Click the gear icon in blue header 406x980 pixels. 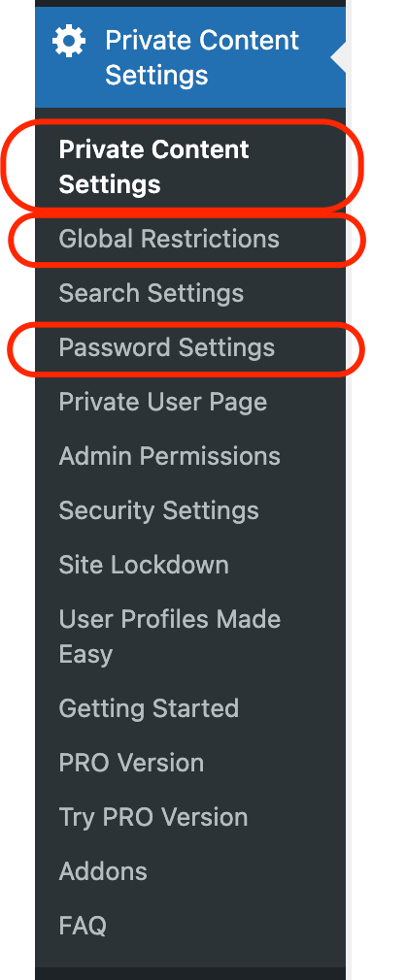69,42
